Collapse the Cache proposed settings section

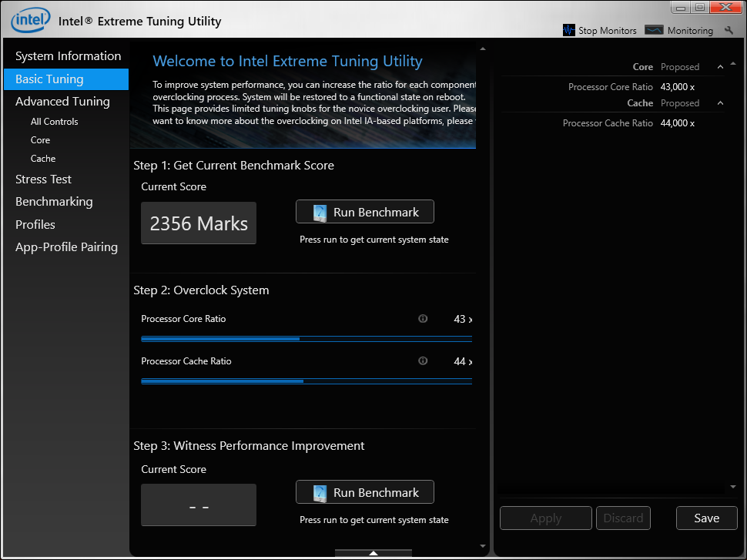[x=720, y=103]
